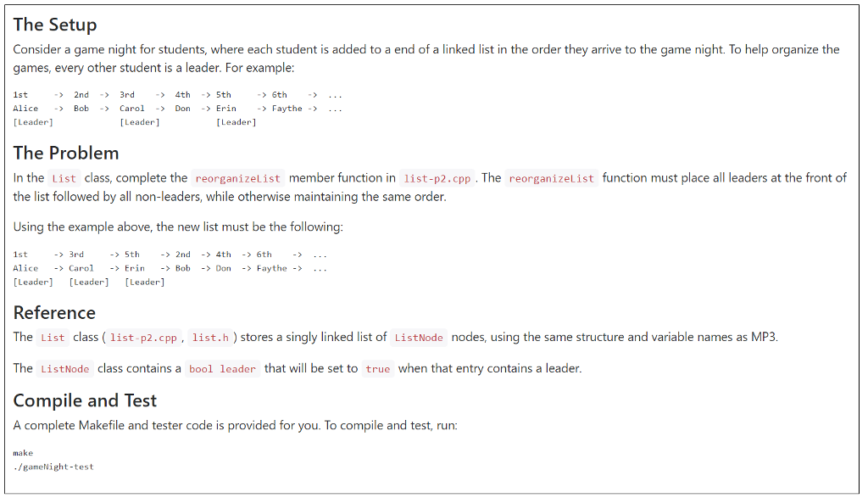Click the 'true' code label
Image resolution: width=868 pixels, height=498 pixels.
coord(378,369)
